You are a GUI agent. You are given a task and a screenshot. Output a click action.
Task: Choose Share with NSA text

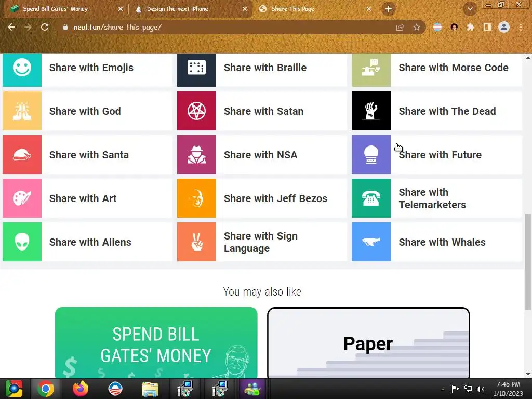point(261,155)
